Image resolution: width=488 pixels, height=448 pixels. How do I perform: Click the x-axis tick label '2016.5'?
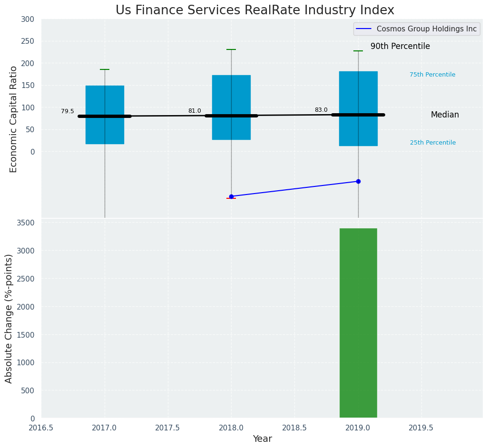pyautogui.click(x=41, y=428)
